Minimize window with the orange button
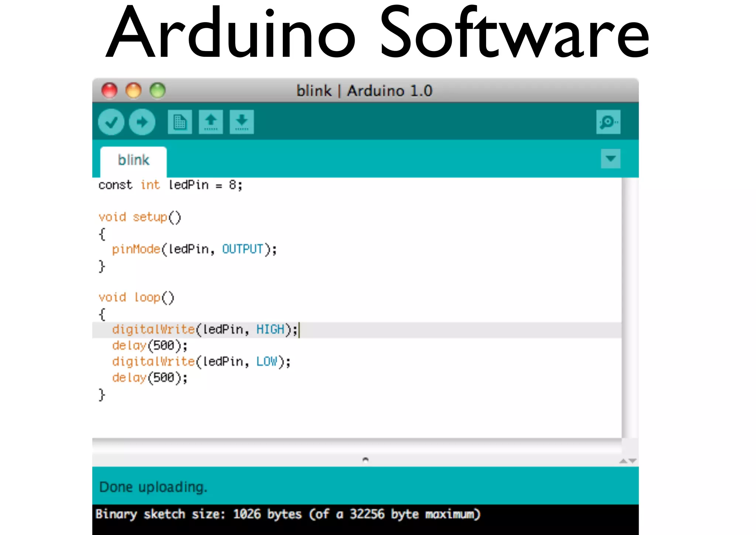 pos(133,91)
